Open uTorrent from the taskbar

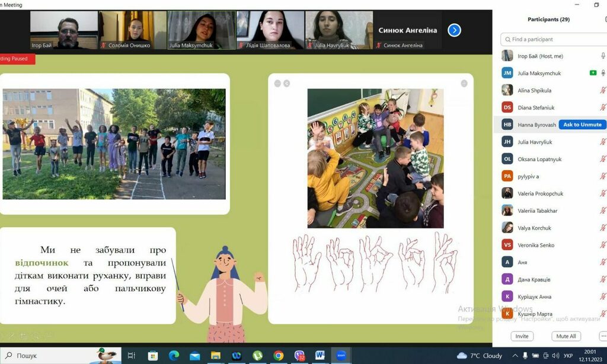pos(257,356)
